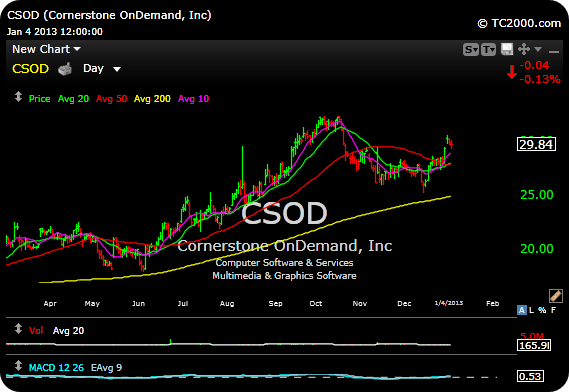This screenshot has height=392, width=569.
Task: Click the EAvg 9 indicator label
Action: tap(106, 368)
